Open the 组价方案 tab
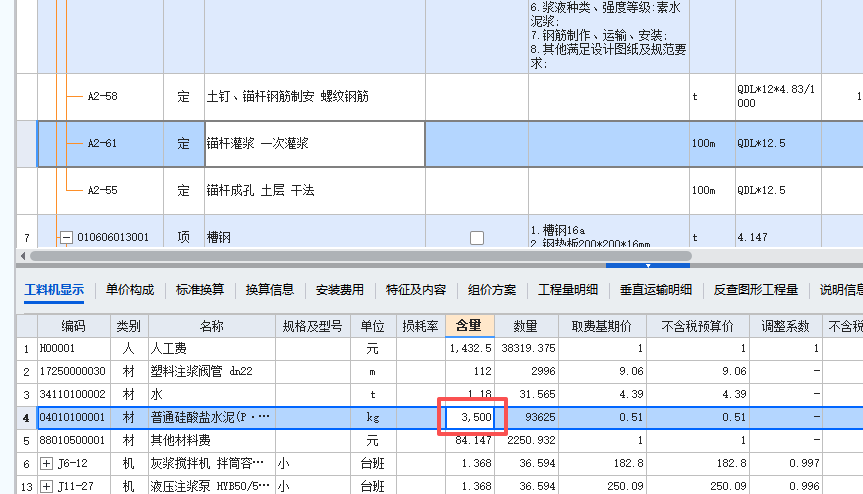This screenshot has height=494, width=863. tap(492, 290)
